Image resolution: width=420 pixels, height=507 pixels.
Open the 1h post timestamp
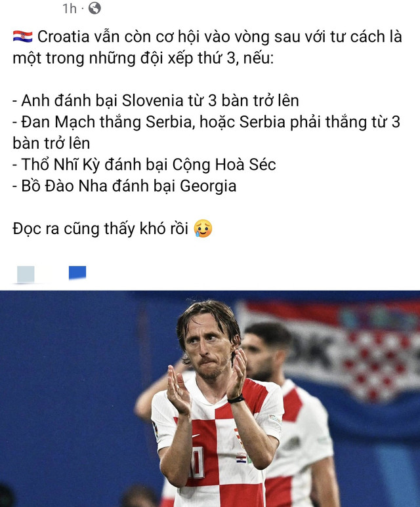[x=70, y=9]
